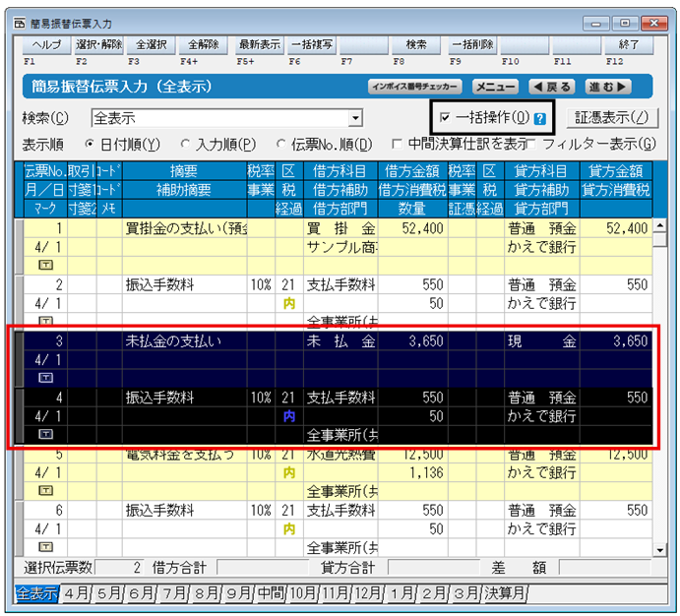
Task: Click 1,136 debit tax in slip 5
Action: pyautogui.click(x=413, y=472)
